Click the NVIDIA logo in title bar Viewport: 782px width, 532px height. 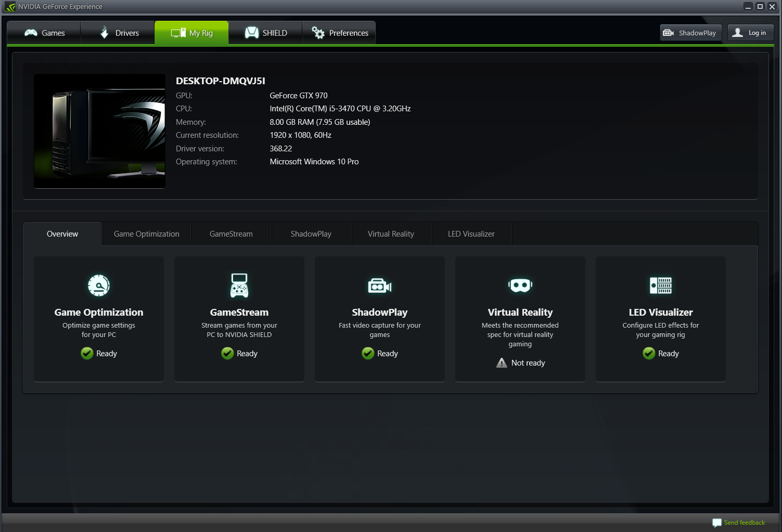[x=10, y=7]
